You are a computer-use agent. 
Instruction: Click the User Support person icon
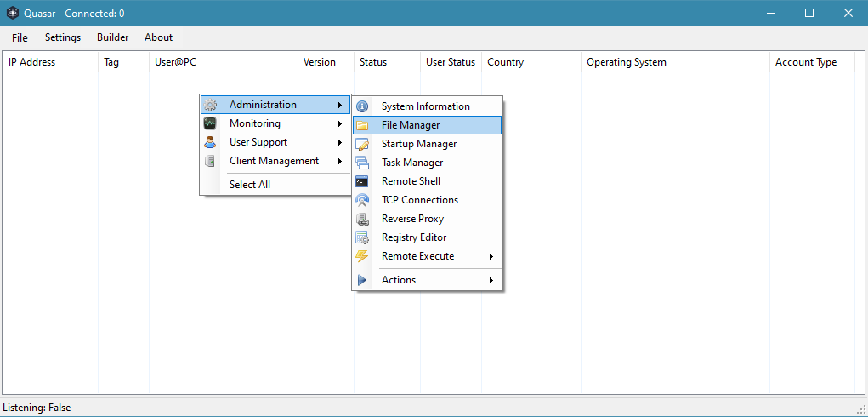point(210,142)
